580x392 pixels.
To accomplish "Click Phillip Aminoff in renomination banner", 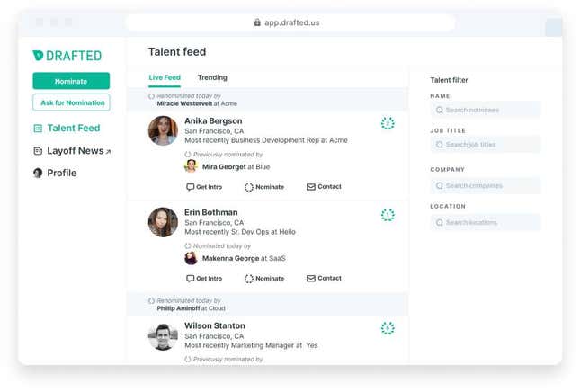I will coord(178,308).
